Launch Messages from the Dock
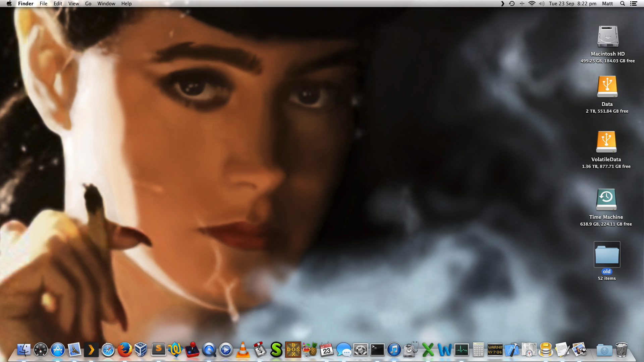 [344, 350]
